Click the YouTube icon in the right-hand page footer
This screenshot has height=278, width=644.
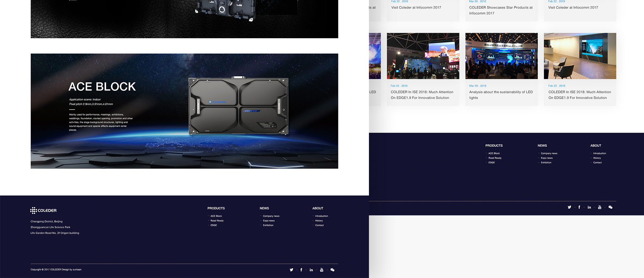pos(600,207)
